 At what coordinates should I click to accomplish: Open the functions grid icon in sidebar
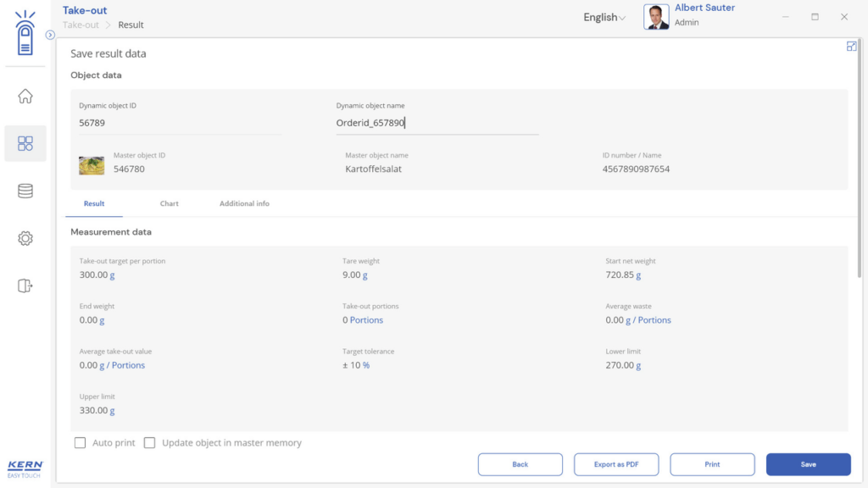[25, 144]
